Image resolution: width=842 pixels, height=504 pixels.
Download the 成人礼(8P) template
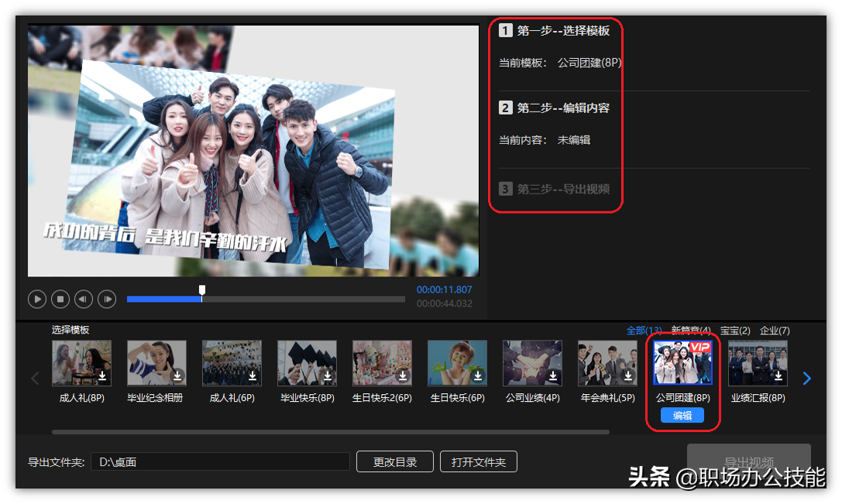click(x=102, y=376)
